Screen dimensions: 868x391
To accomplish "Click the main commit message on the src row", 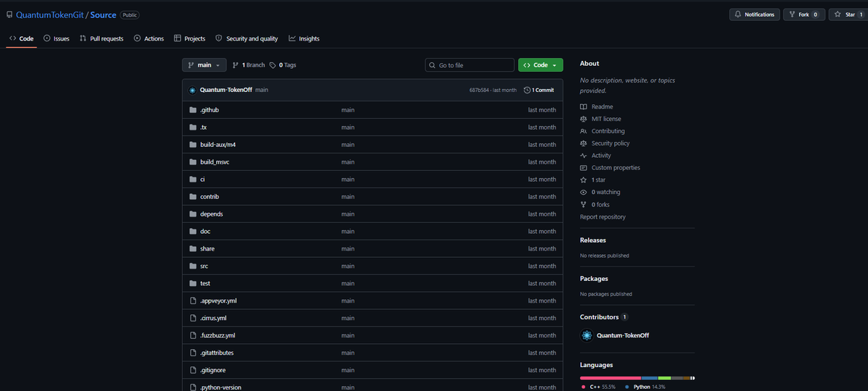I will click(x=348, y=266).
